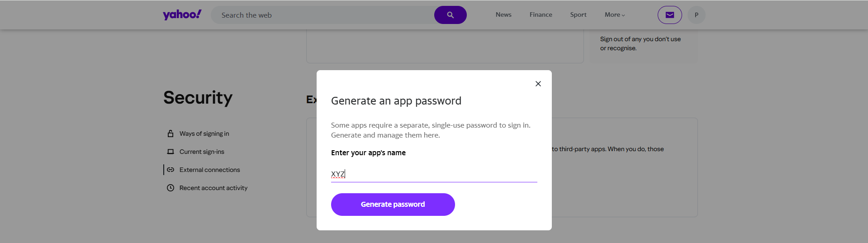Image resolution: width=868 pixels, height=243 pixels.
Task: Go to the Finance section
Action: [541, 15]
